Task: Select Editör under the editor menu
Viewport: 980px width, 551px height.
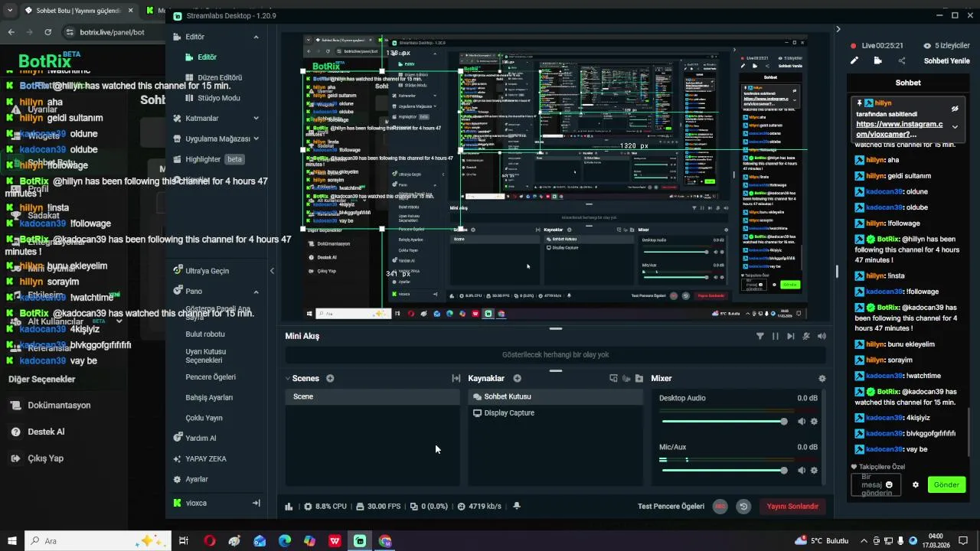Action: pyautogui.click(x=207, y=57)
